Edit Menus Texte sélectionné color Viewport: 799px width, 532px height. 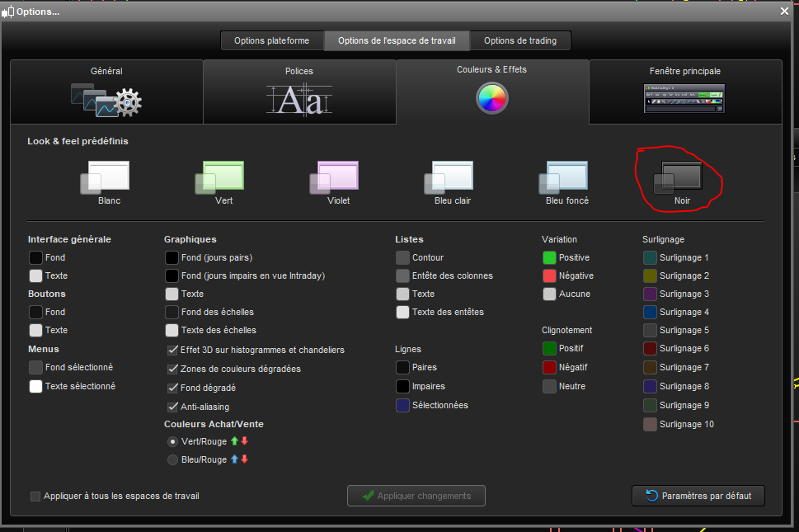[x=35, y=386]
